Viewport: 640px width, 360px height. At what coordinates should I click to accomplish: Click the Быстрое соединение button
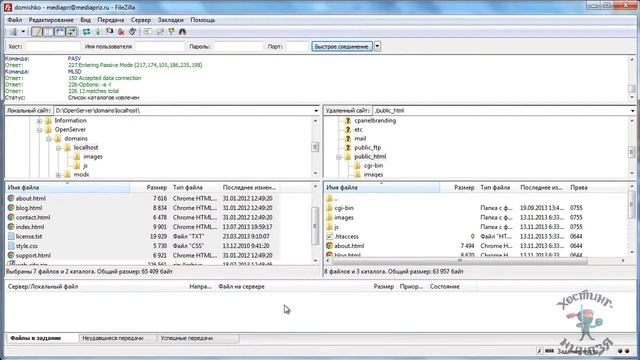click(x=342, y=47)
